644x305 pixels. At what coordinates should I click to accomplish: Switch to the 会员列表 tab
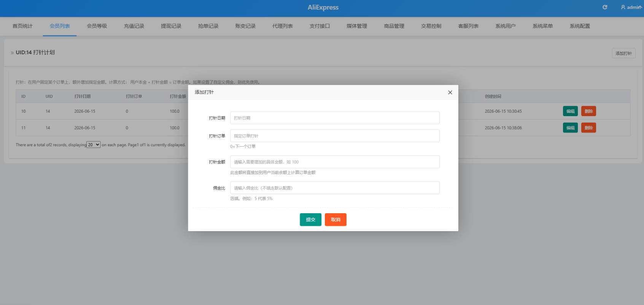pyautogui.click(x=60, y=26)
